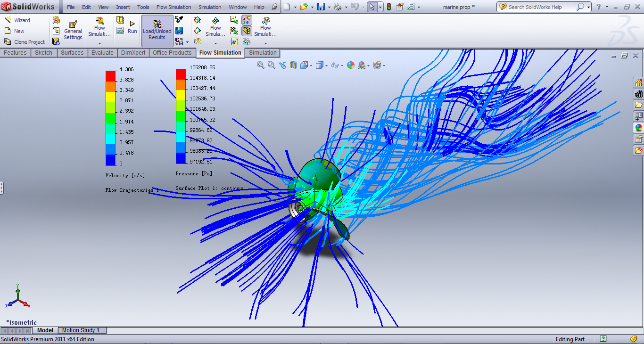Click the Search SolidWorks Help field
Screen dimensions: 644x344
click(542, 7)
